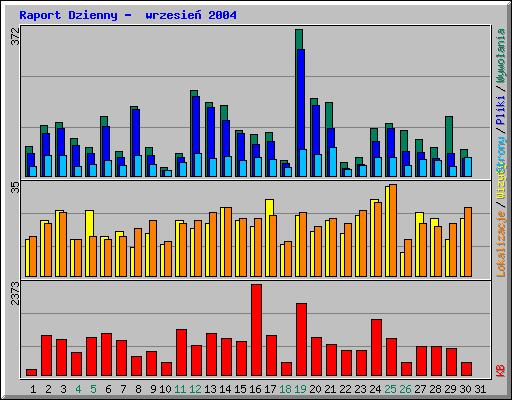Image resolution: width=512 pixels, height=400 pixels.
Task: Click day label 6 on the x-axis
Action: (x=108, y=389)
